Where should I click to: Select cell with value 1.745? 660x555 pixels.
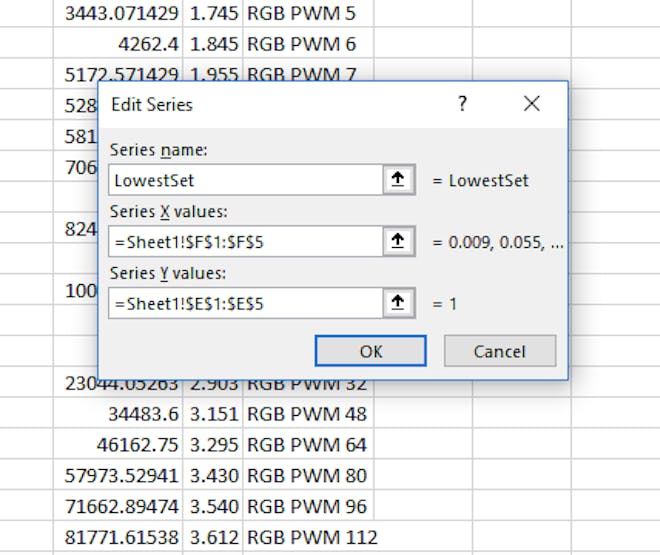click(x=213, y=13)
